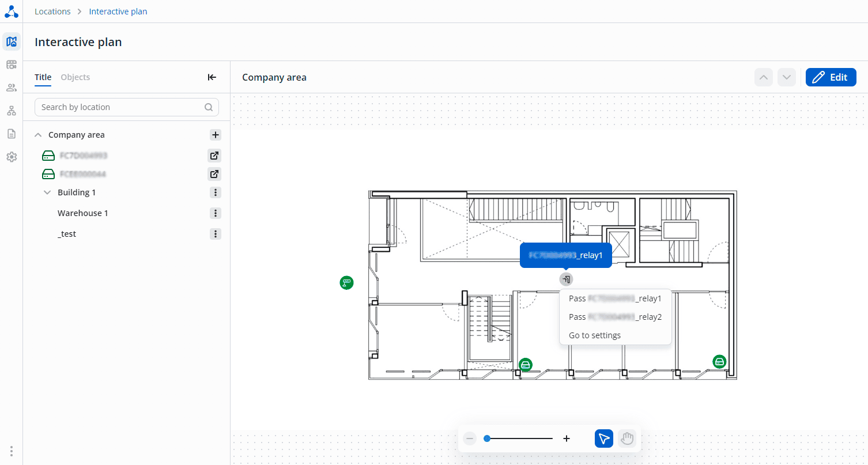Choose Go to settings in context menu

coord(595,335)
